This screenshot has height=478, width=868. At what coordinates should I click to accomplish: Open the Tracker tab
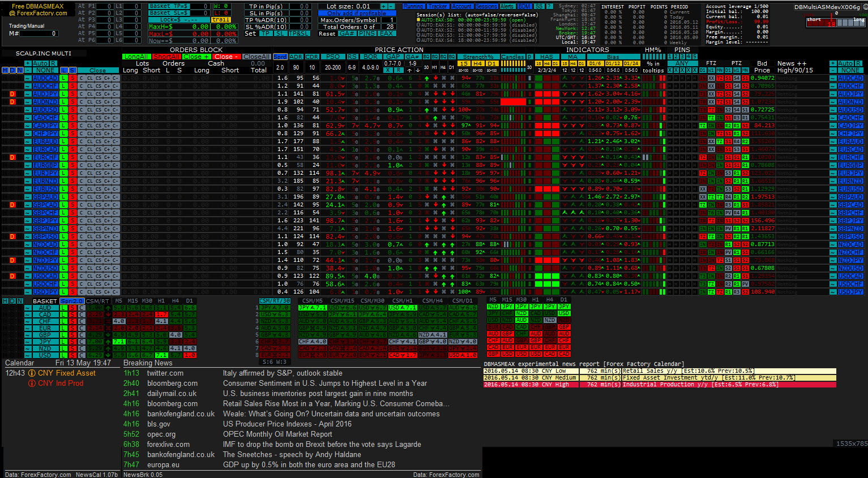(x=438, y=6)
